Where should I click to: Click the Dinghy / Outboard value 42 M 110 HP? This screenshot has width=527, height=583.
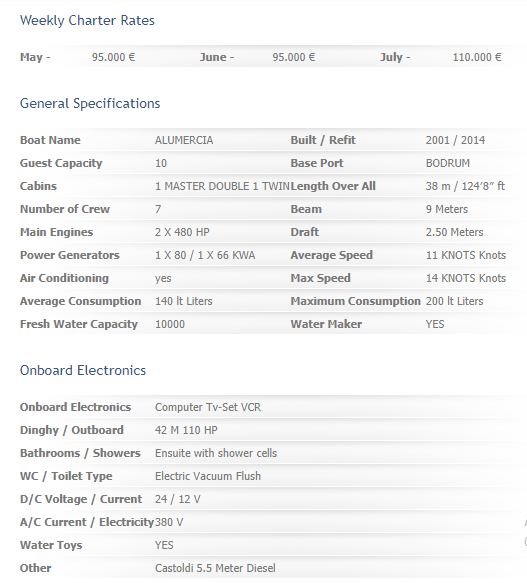point(186,431)
